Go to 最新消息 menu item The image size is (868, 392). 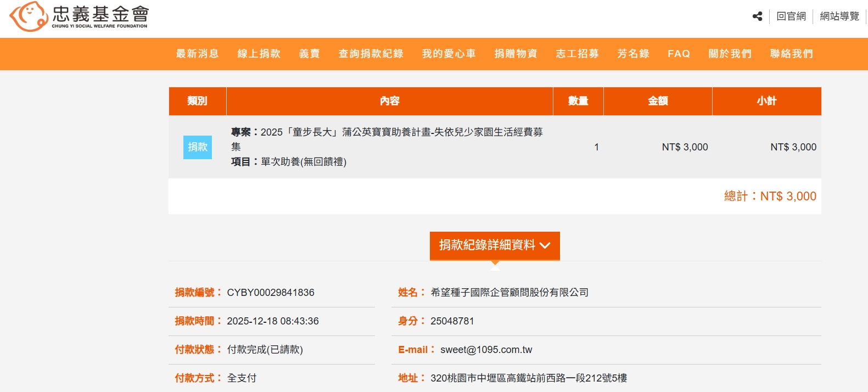click(x=197, y=54)
